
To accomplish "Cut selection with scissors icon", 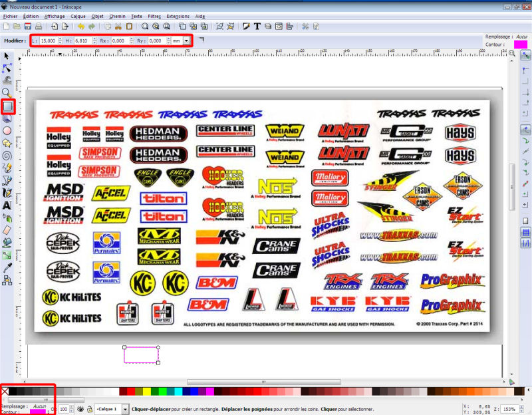I will (118, 26).
